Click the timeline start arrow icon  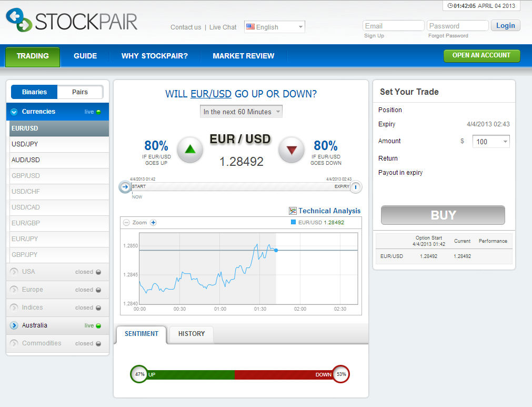pos(125,187)
